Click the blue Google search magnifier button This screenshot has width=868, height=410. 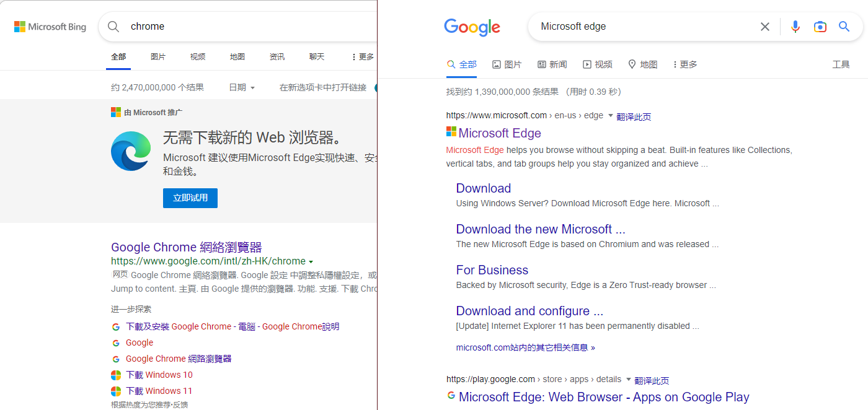pos(844,27)
